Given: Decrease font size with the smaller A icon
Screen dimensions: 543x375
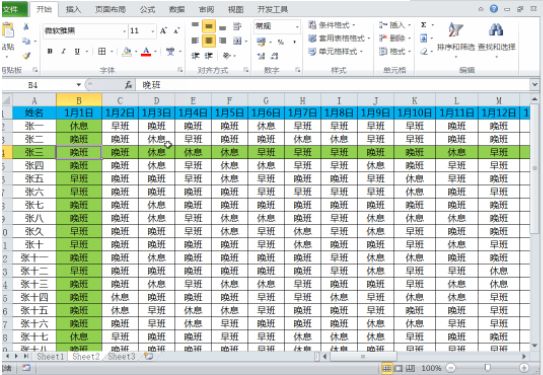Looking at the screenshot, I should click(176, 31).
